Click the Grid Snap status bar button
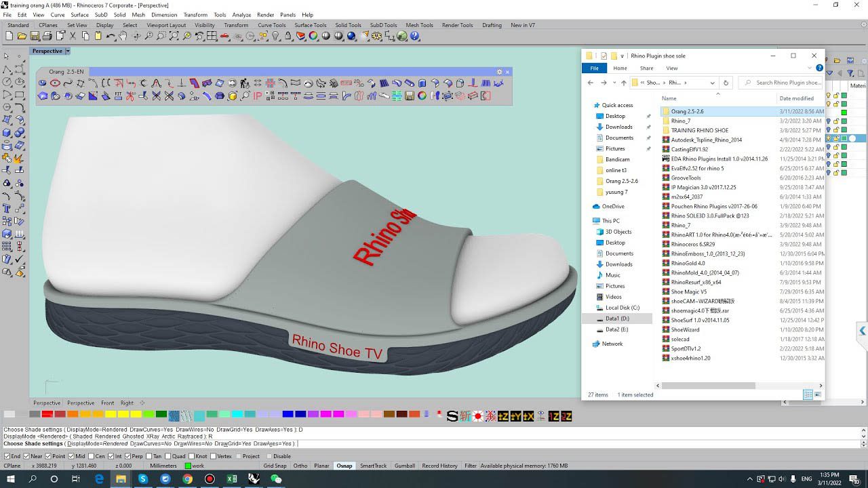The width and height of the screenshot is (868, 488). (x=275, y=466)
